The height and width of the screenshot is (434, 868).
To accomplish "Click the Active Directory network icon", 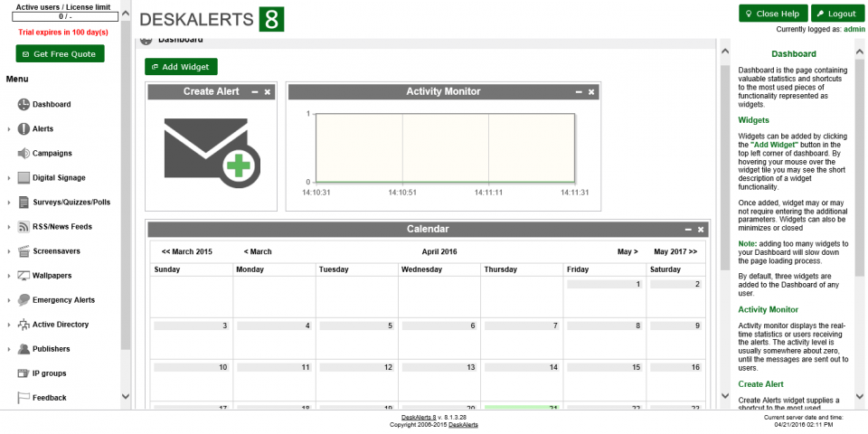I will click(x=24, y=325).
